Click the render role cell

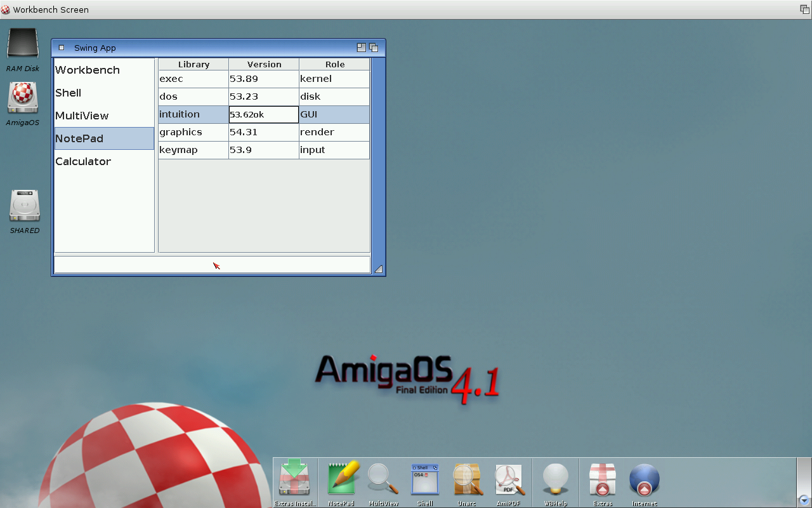pyautogui.click(x=334, y=132)
